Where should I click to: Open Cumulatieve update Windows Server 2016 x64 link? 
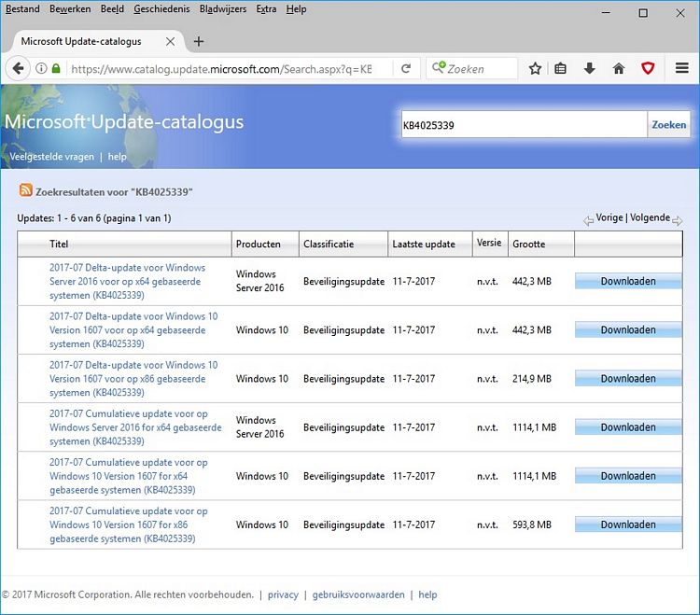pos(135,427)
